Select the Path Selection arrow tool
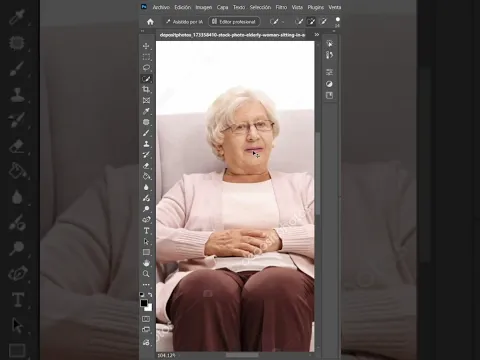This screenshot has height=360, width=480. click(146, 241)
